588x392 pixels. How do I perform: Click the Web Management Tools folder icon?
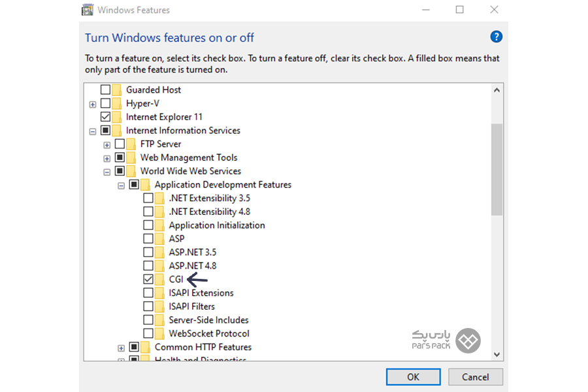pos(131,157)
